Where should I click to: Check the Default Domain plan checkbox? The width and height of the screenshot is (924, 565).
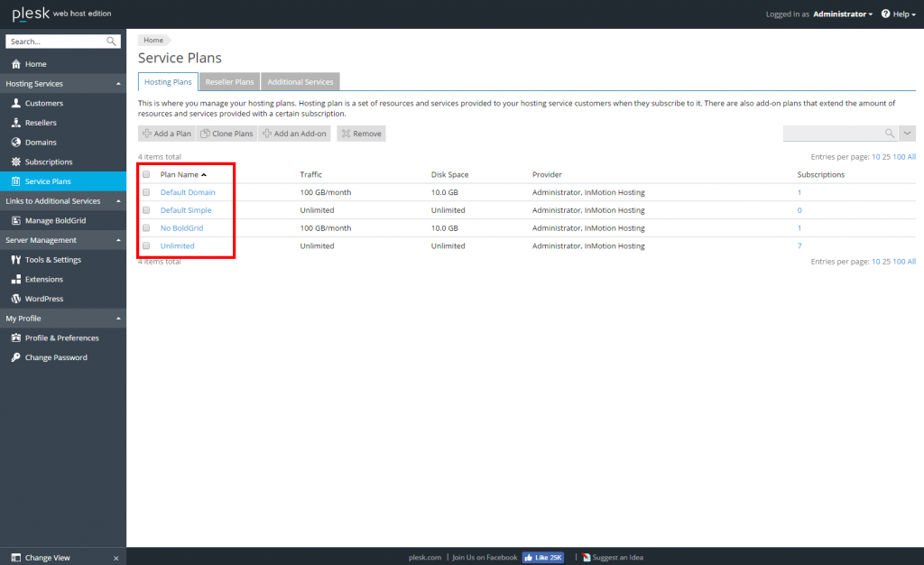click(146, 192)
